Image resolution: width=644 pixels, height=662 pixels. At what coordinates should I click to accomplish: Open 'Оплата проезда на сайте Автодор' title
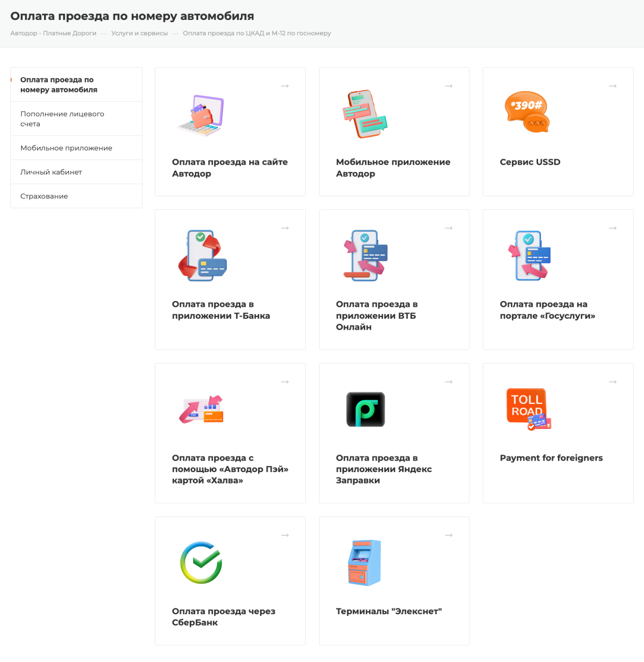(x=230, y=168)
